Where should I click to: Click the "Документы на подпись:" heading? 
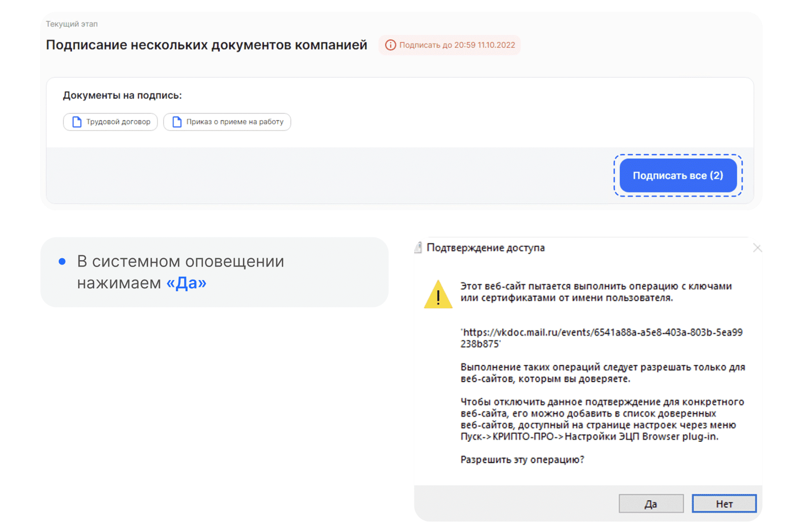coord(122,96)
